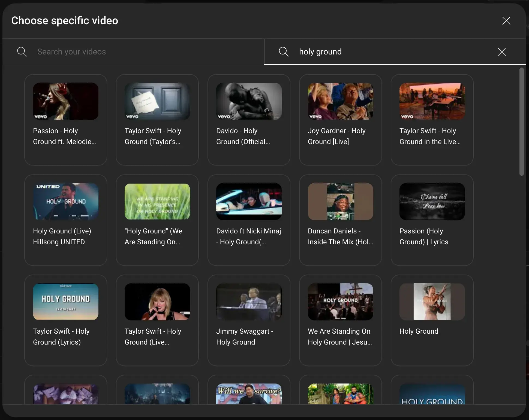This screenshot has height=420, width=529.
Task: Pick the Davido - Holy Ground (Official...) thumbnail
Action: tap(249, 101)
